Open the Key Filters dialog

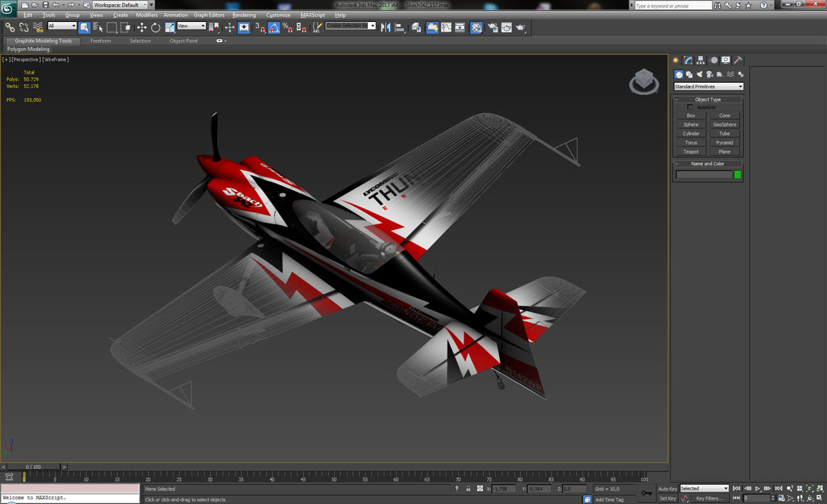[709, 498]
